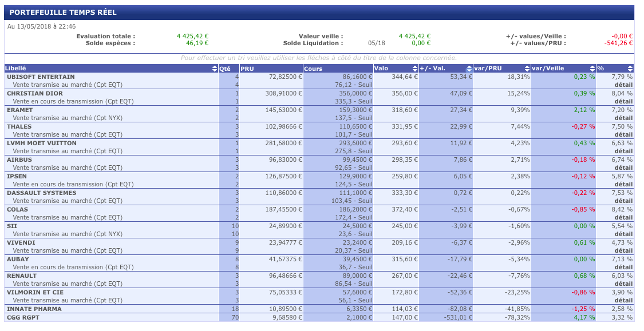Screen dimensions: 644x331
Task: Click CGG RGPT quantity 70
Action: pyautogui.click(x=235, y=317)
